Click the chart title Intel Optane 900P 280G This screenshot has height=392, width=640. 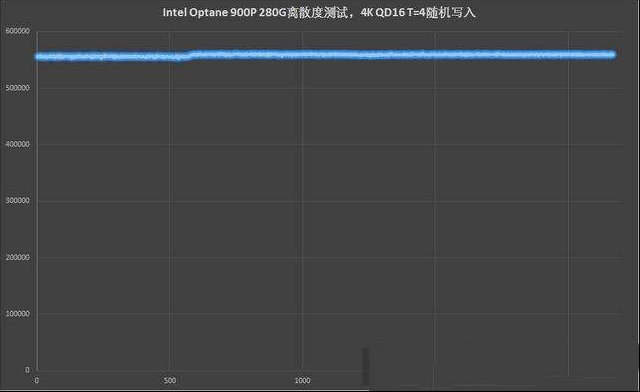click(x=319, y=13)
